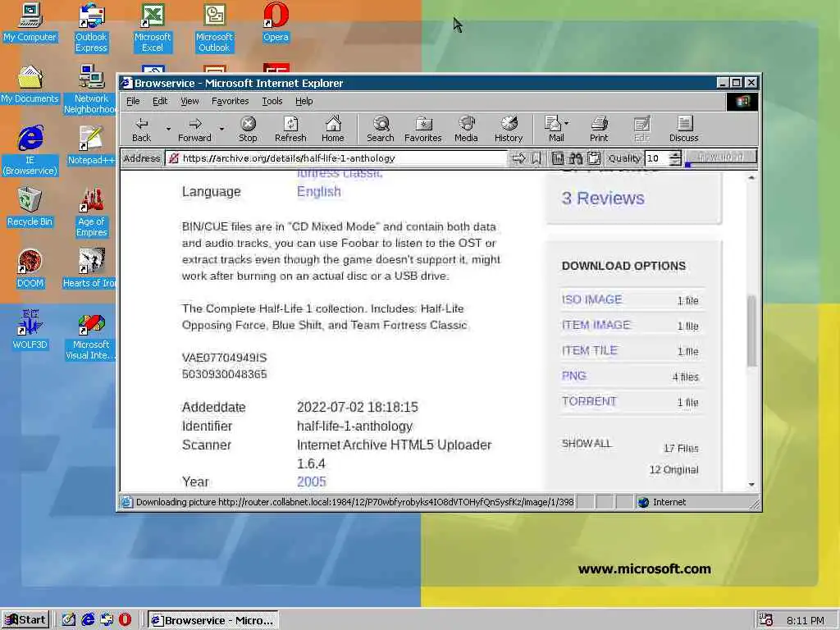Click the scrollbar up arrow
840x630 pixels.
tap(751, 177)
